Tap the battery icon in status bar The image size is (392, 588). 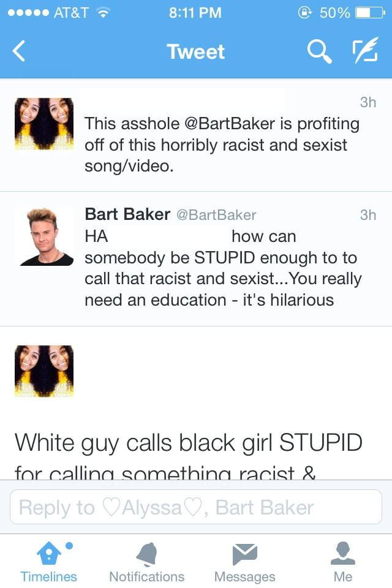373,12
